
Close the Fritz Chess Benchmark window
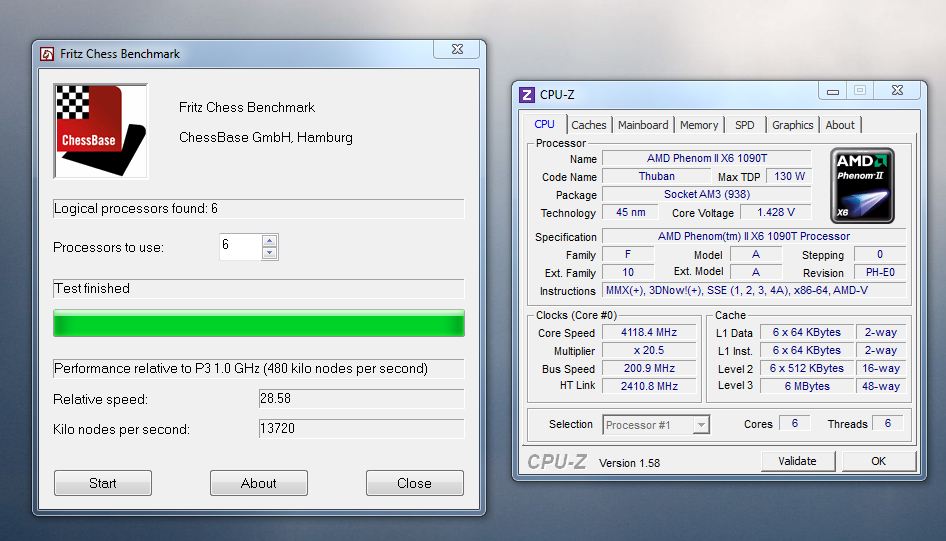457,49
